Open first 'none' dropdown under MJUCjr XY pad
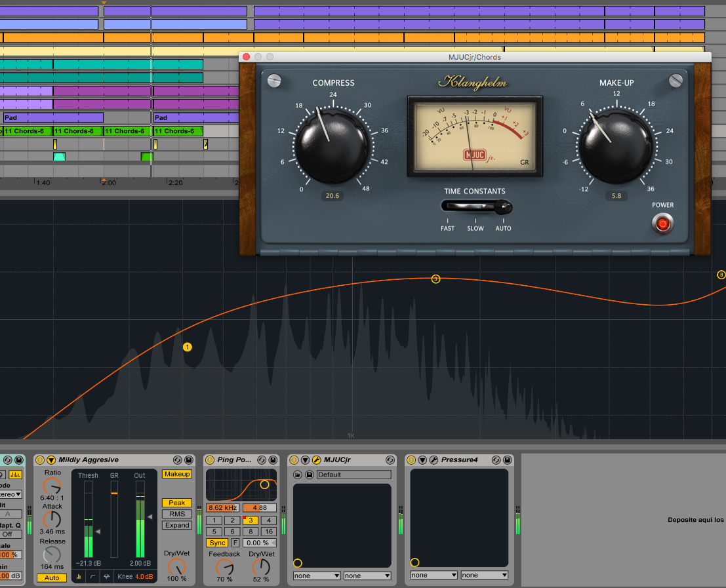 [x=317, y=576]
